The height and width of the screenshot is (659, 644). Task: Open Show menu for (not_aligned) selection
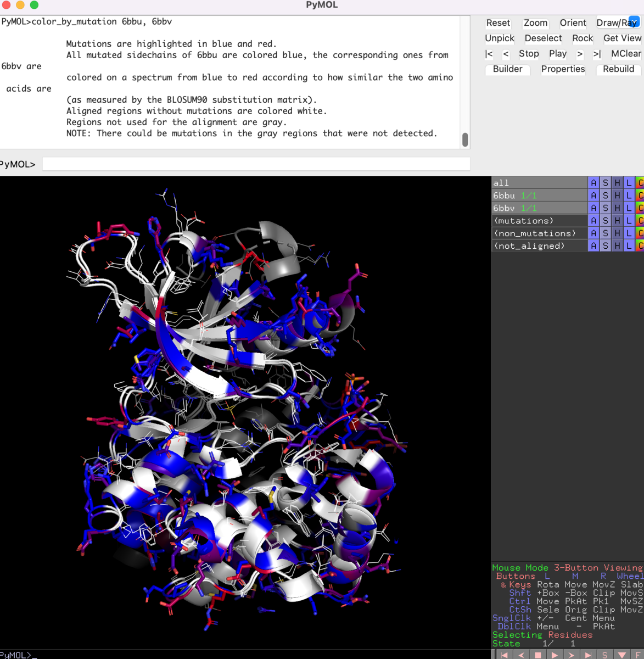tap(606, 246)
